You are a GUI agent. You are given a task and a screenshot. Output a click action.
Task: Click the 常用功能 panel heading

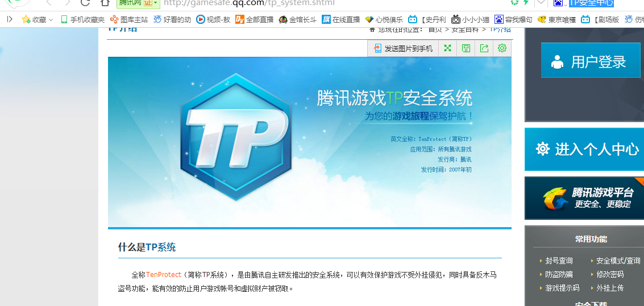(591, 239)
